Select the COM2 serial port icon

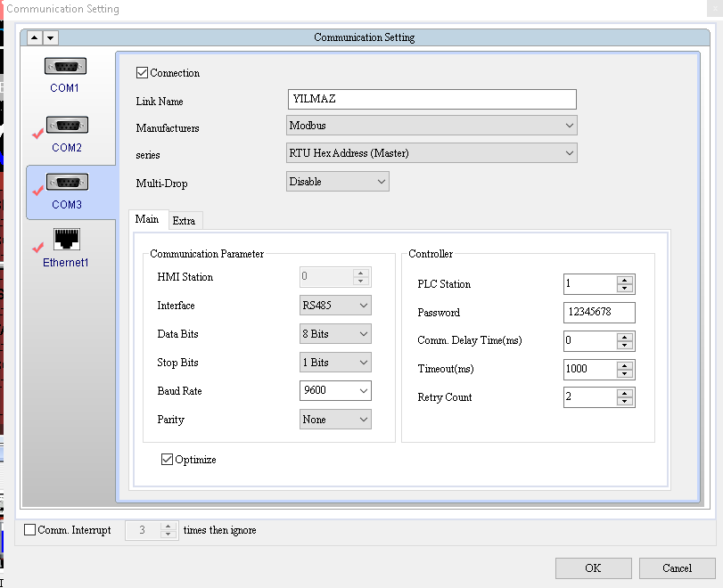point(67,125)
